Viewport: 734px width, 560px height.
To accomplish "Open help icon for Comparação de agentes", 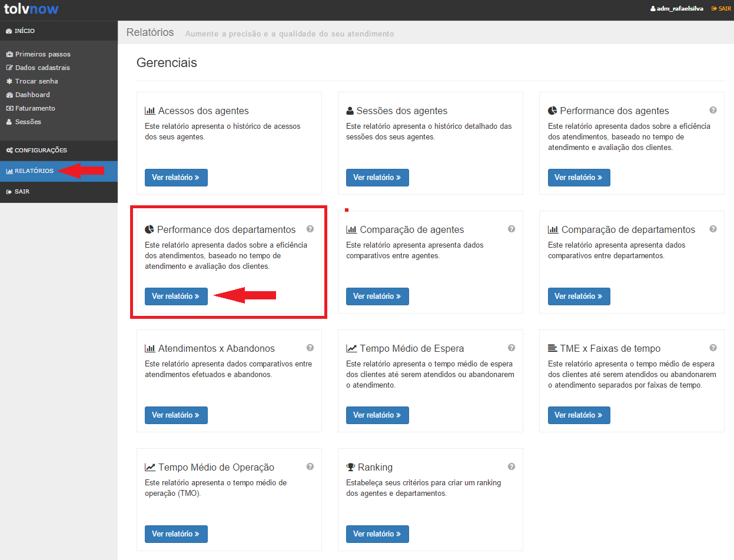I will [x=512, y=229].
